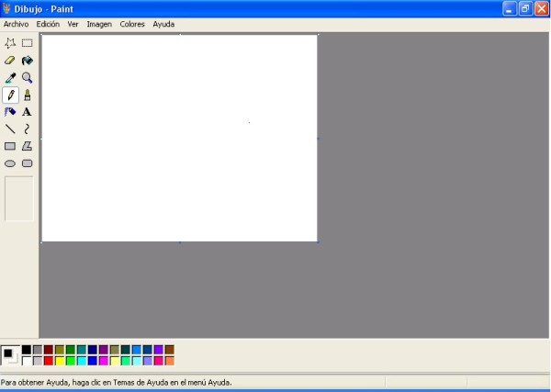Open the Colores menu
The height and width of the screenshot is (392, 551).
[132, 24]
